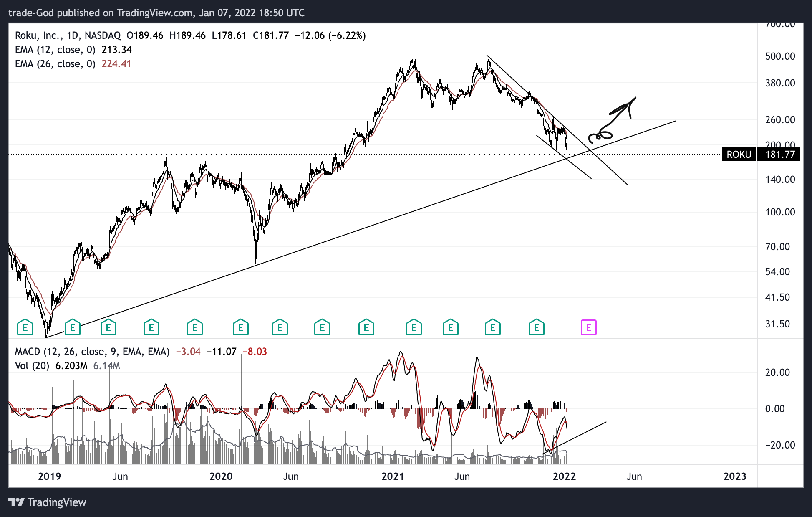Click the 380.00 price axis label
The image size is (812, 517).
click(x=780, y=83)
